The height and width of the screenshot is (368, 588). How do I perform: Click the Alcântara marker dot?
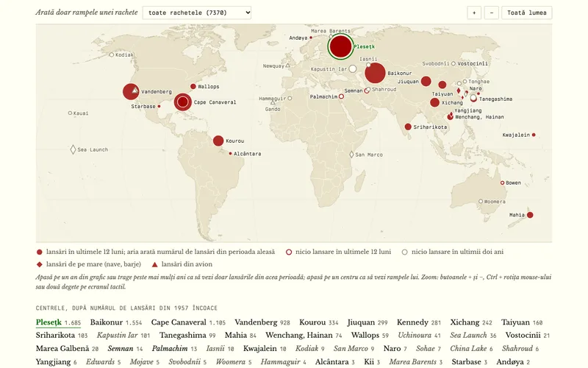[230, 154]
